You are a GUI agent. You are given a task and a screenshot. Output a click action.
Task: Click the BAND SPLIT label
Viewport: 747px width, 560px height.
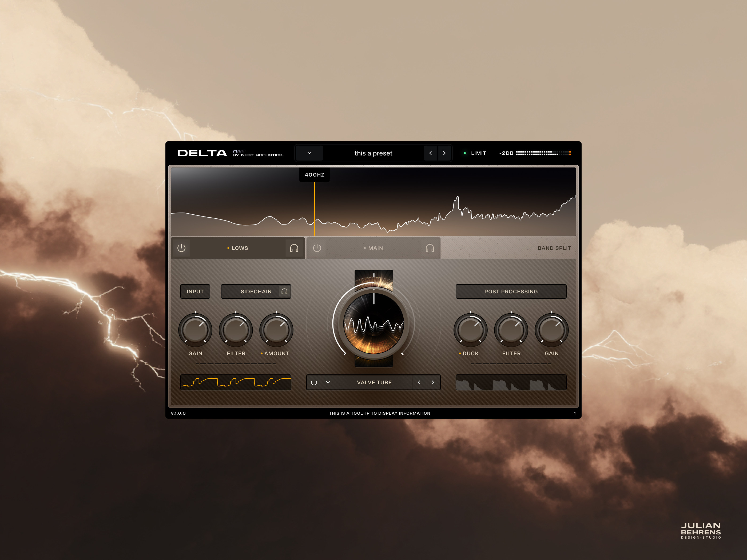coord(554,248)
